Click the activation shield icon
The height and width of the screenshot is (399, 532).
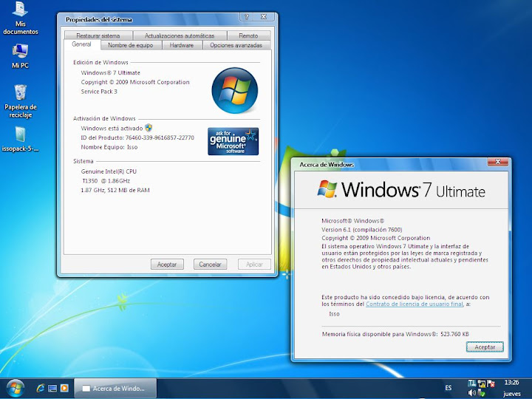pos(149,128)
